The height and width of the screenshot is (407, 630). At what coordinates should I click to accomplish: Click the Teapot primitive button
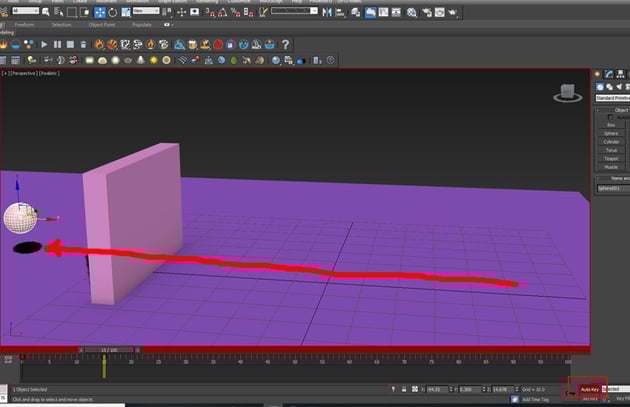point(612,158)
